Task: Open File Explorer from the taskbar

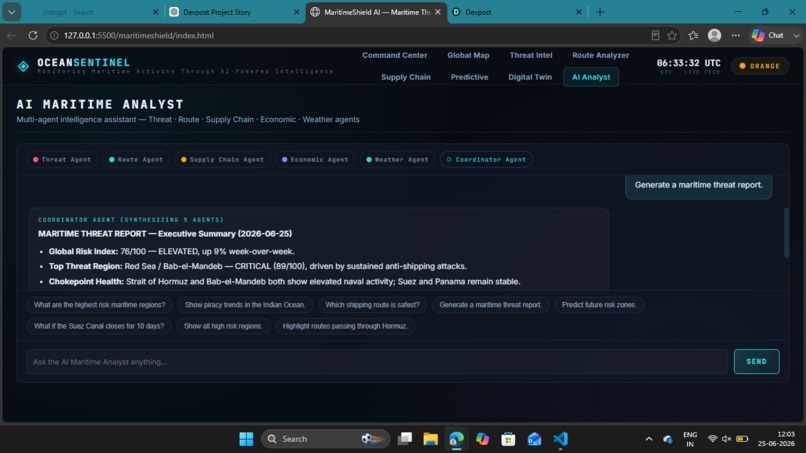Action: [x=430, y=439]
